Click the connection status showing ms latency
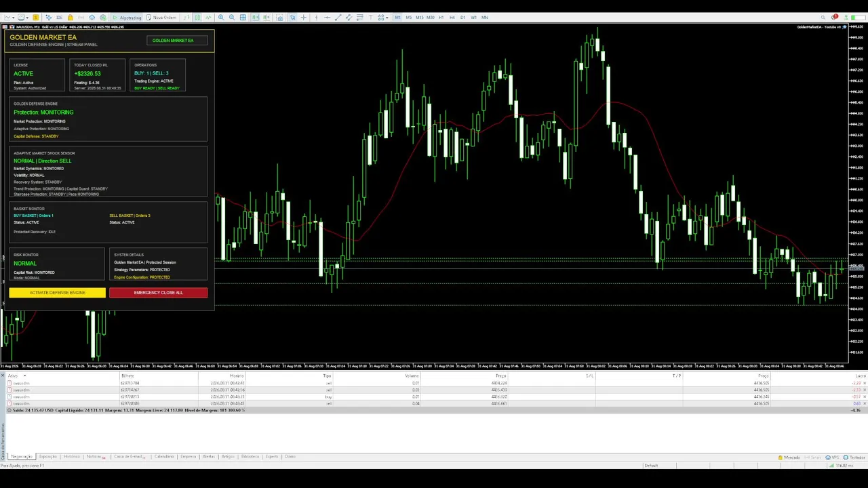This screenshot has width=868, height=488. 841,466
